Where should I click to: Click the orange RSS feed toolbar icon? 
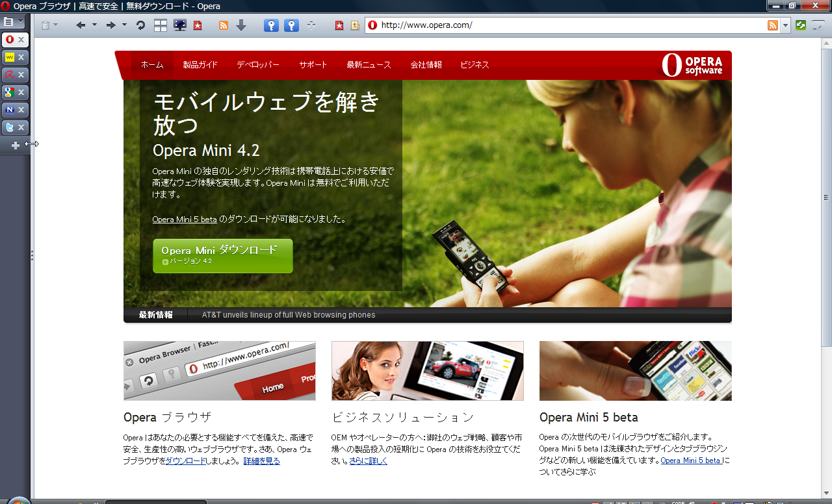pos(224,25)
